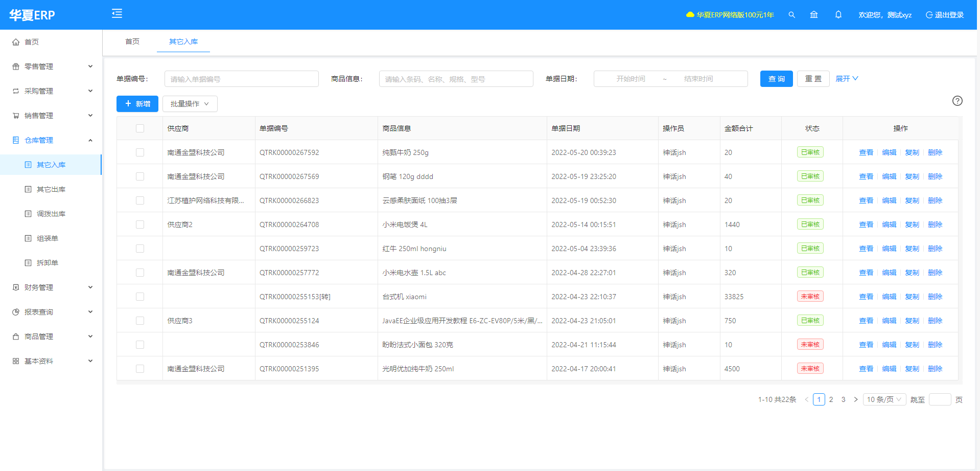Check the row for QTRK00000257772
Viewport: 980px width, 471px height.
click(x=140, y=273)
